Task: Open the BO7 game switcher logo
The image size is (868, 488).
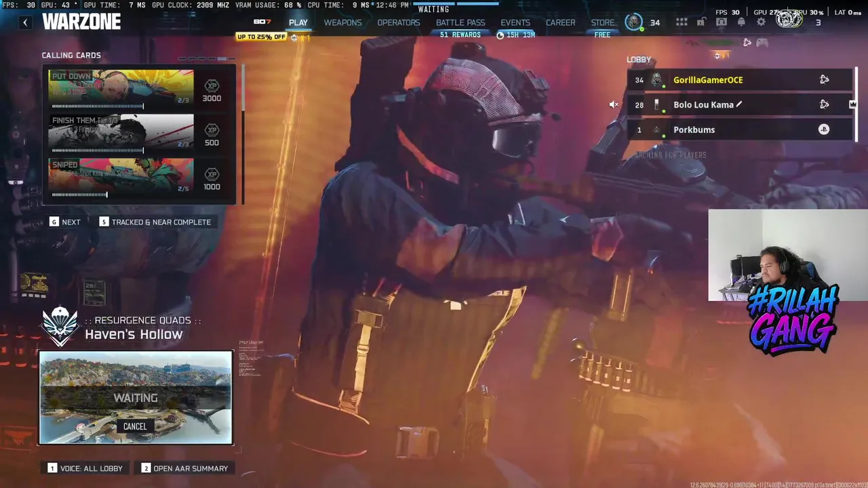Action: [x=262, y=22]
